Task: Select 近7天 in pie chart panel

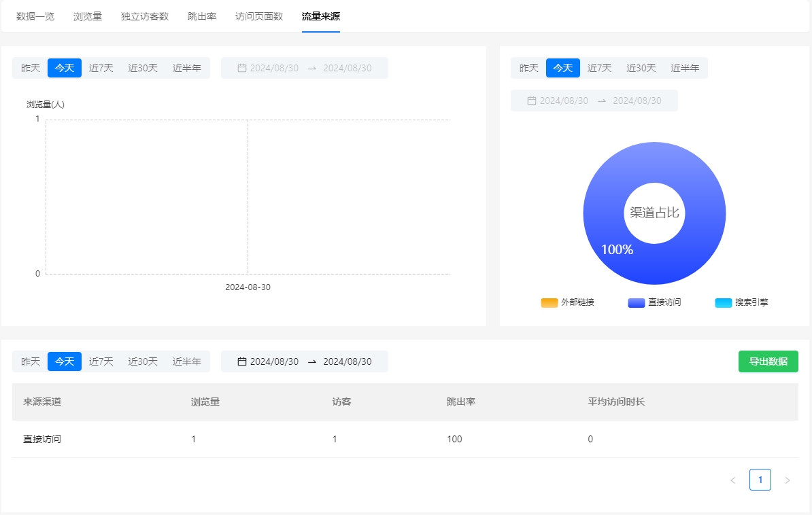Action: pos(599,68)
